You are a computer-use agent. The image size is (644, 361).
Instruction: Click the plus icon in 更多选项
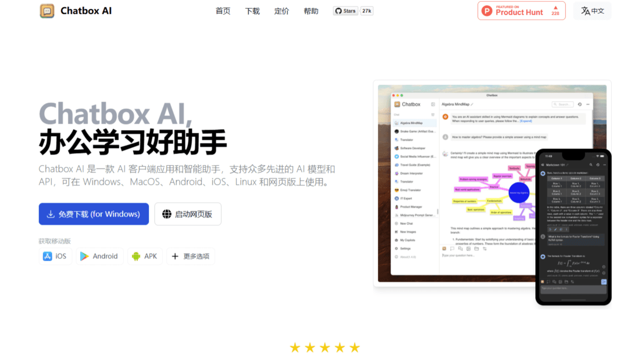pos(175,256)
